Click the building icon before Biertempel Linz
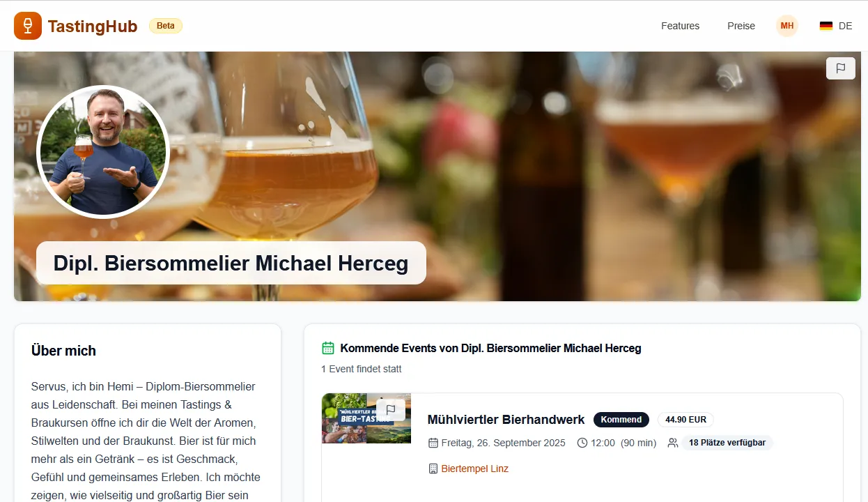Viewport: 868px width, 502px height. [433, 469]
